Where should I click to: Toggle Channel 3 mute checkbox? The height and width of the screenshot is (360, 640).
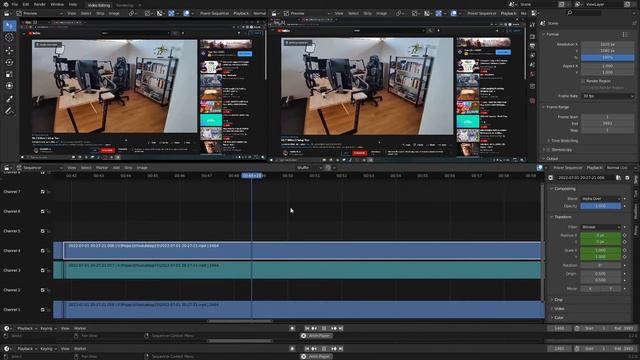pos(42,270)
